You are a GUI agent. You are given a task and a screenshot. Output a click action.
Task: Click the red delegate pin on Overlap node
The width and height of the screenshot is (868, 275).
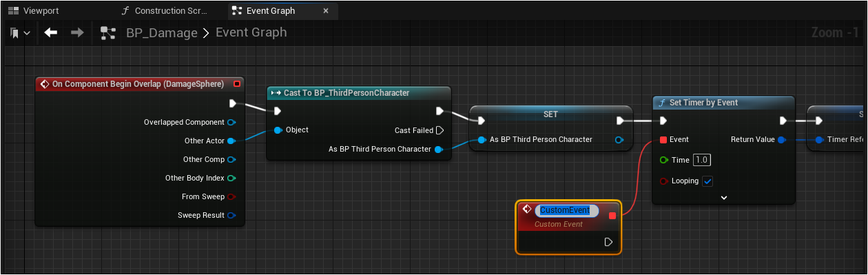tap(237, 84)
